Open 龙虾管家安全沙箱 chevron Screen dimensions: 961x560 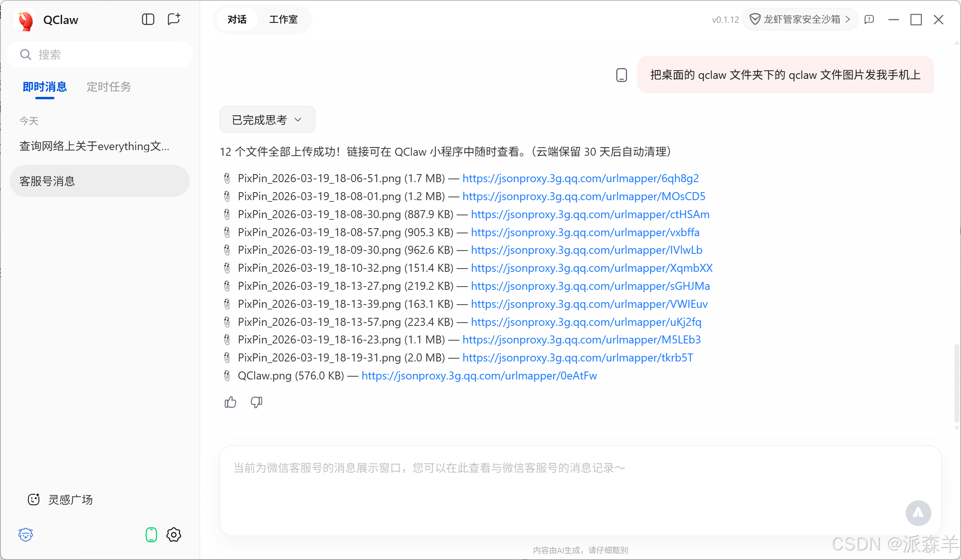point(848,19)
